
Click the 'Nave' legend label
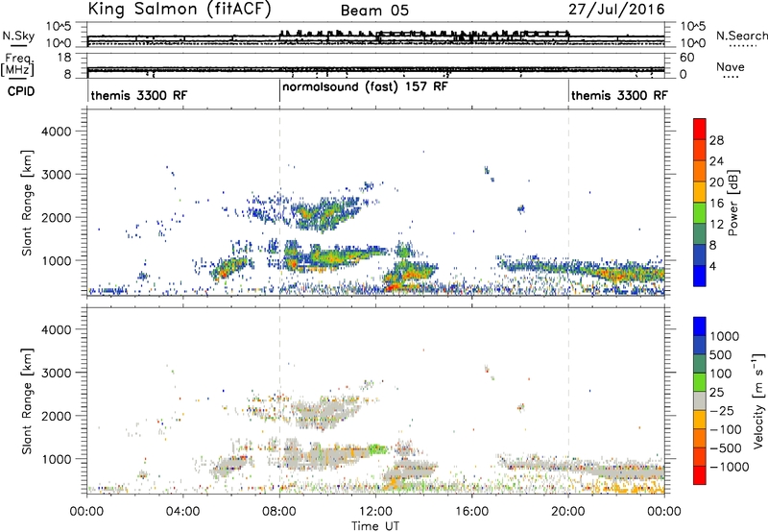coord(730,67)
